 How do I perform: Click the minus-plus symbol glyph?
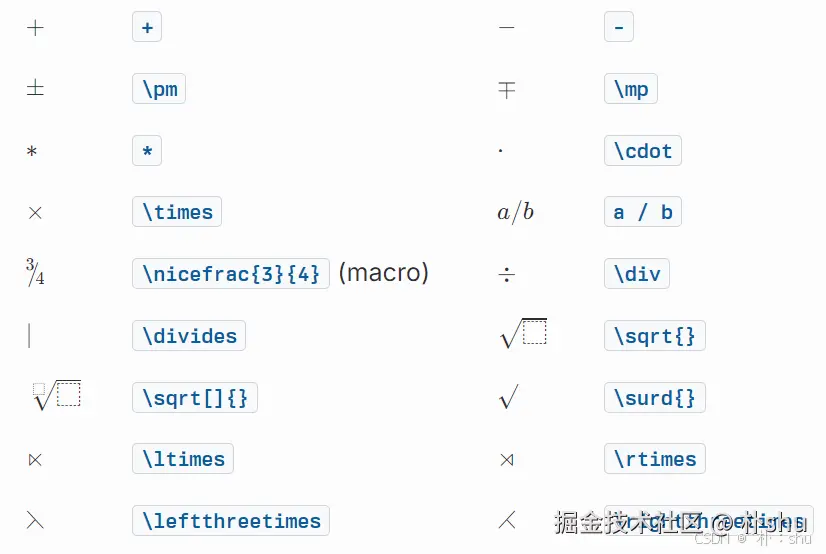point(507,90)
